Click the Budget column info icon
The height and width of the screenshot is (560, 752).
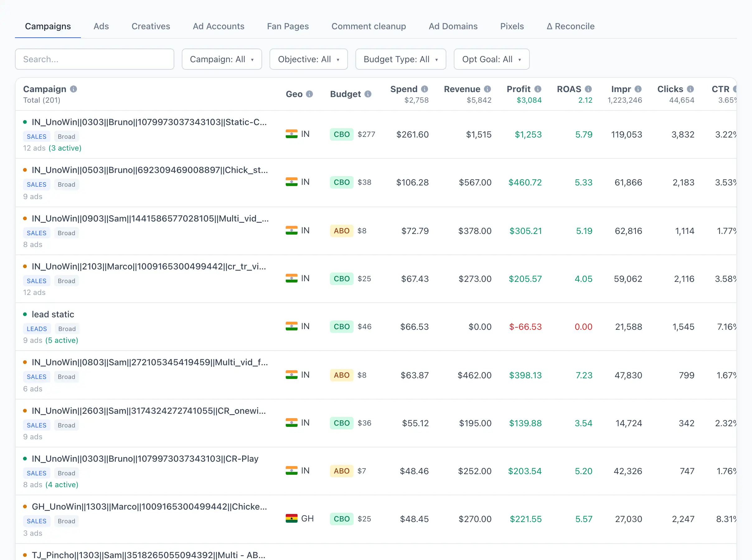tap(368, 94)
